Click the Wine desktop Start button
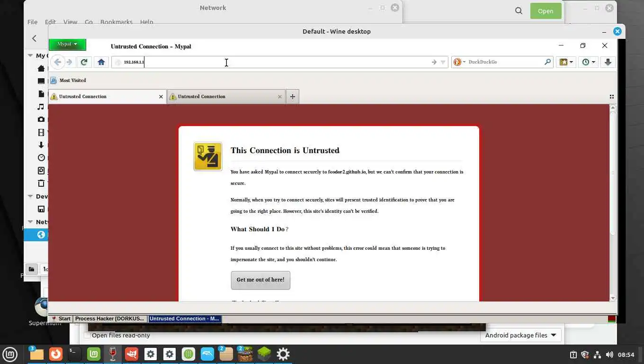 click(x=61, y=319)
